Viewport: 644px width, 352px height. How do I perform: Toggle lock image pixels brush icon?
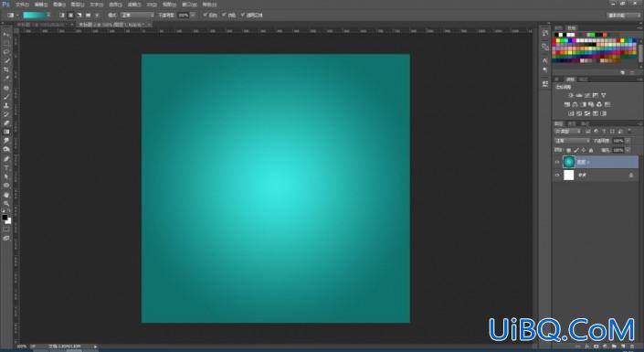click(x=576, y=151)
